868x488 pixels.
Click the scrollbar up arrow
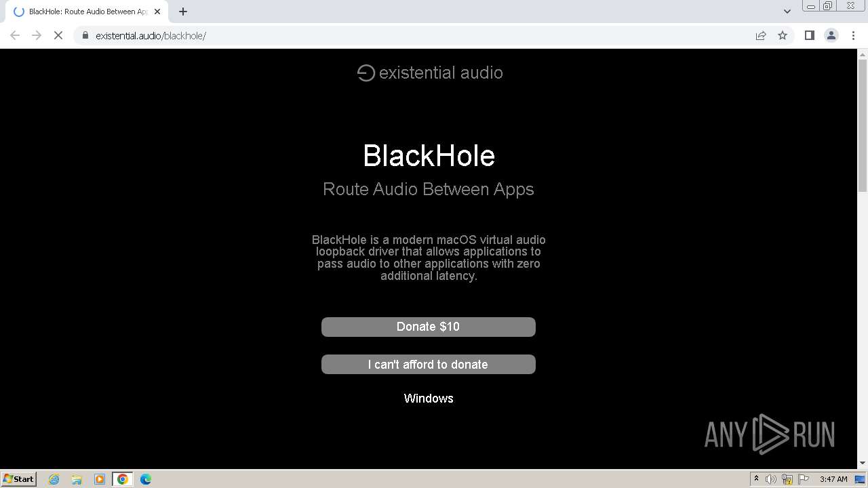(x=863, y=54)
